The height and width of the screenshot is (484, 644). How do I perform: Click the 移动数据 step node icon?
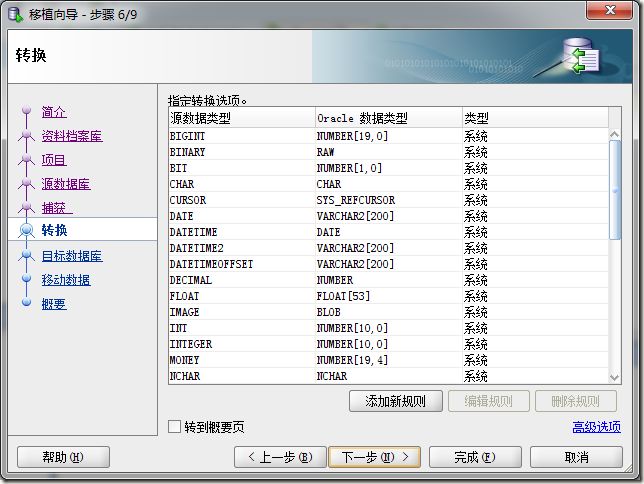tap(27, 279)
